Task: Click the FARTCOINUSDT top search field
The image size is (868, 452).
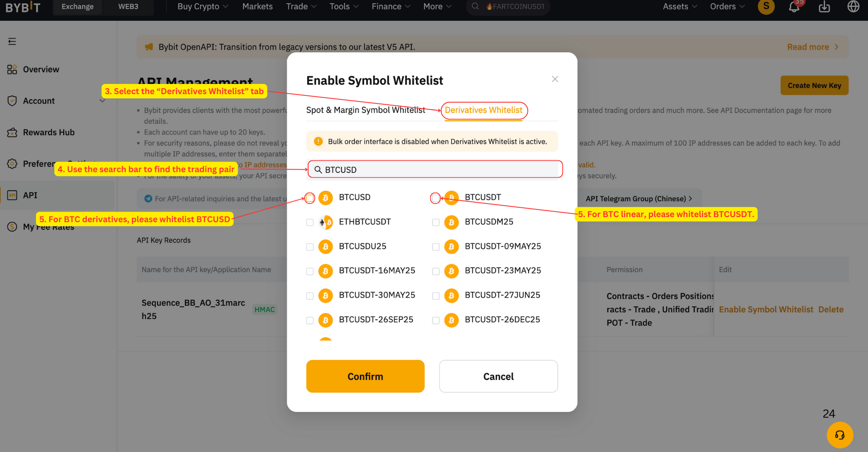Action: [508, 6]
